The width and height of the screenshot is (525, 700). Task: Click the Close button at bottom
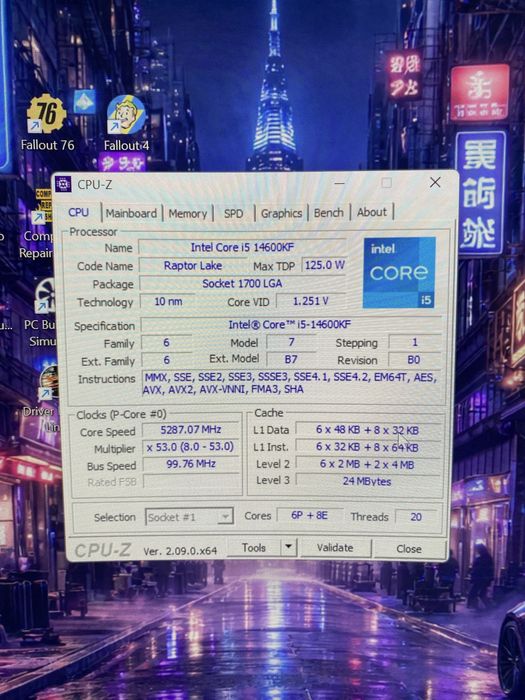click(x=408, y=549)
